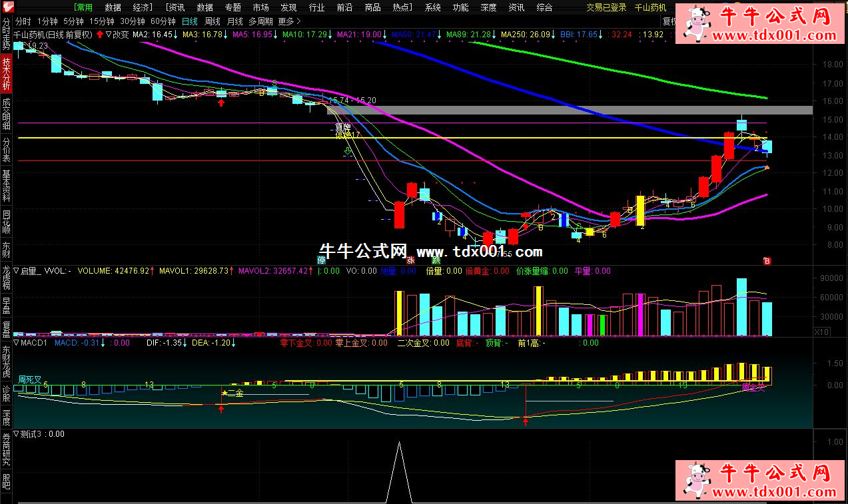Click the MAVOL2: 32657.42 readout
848x504 pixels.
tap(273, 271)
